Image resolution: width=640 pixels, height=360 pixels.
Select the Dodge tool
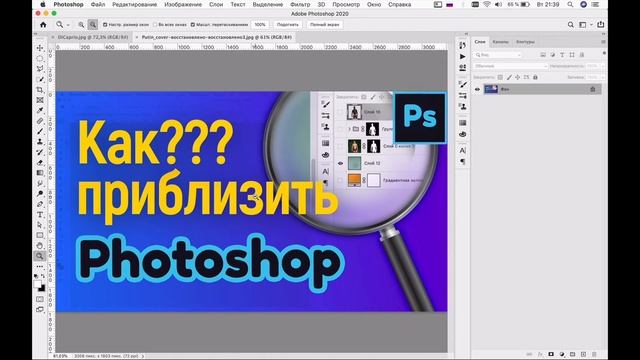pos(40,193)
